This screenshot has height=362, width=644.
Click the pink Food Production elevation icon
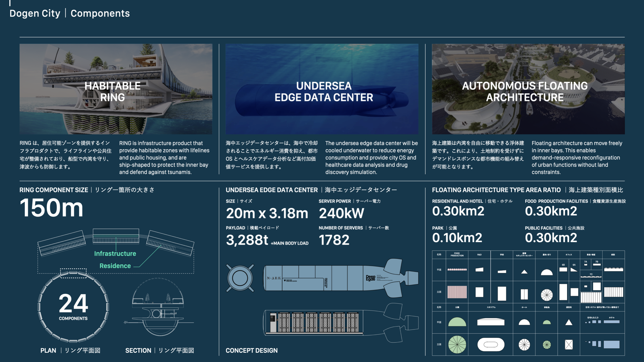click(457, 292)
